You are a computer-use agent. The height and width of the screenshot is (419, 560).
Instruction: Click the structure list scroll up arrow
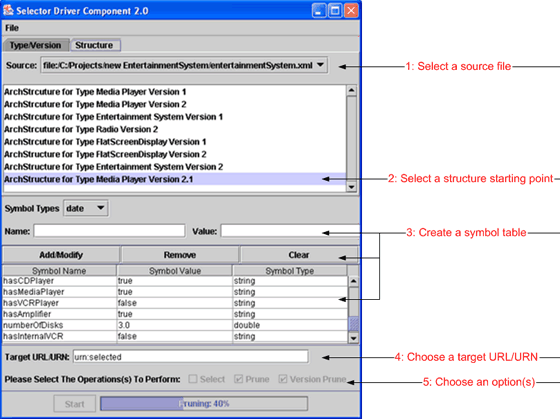[351, 90]
